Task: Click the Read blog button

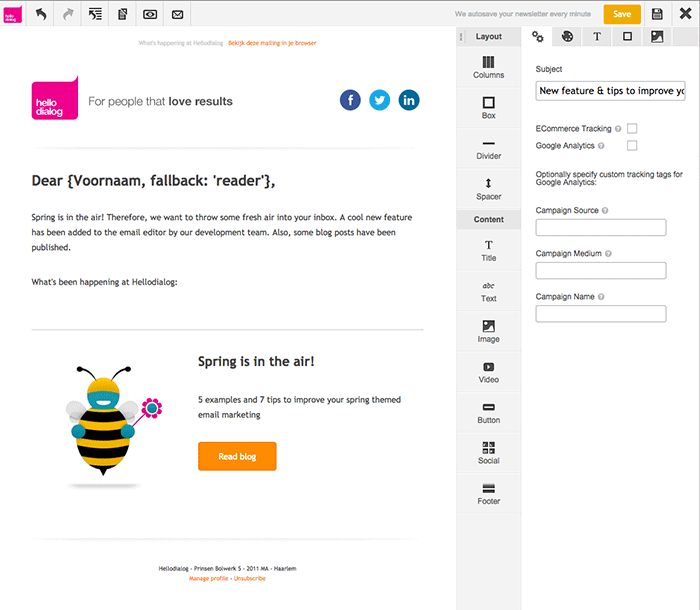Action: click(237, 456)
